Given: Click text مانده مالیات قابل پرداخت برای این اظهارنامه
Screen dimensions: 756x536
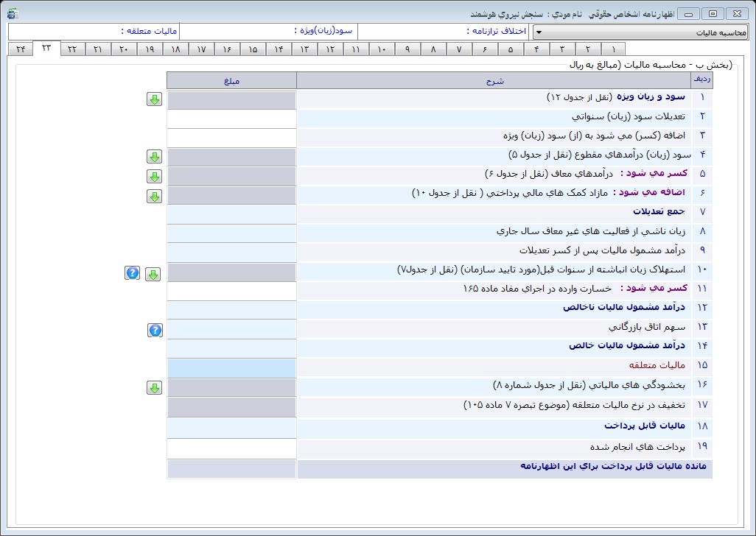Looking at the screenshot, I should pos(613,466).
